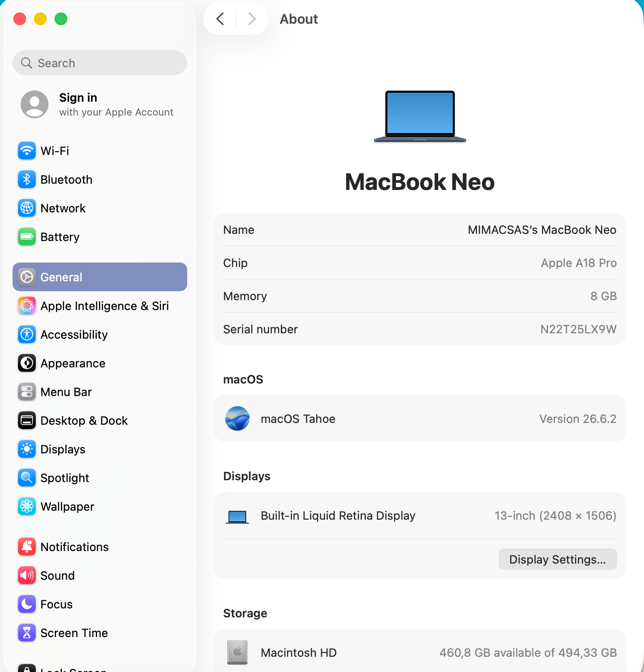Select Battery in the sidebar

pos(100,237)
